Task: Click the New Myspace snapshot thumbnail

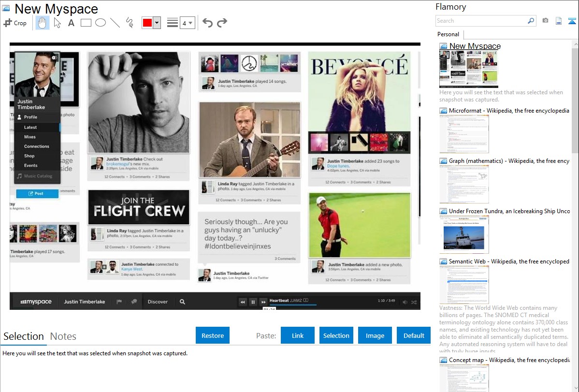Action: tap(469, 69)
